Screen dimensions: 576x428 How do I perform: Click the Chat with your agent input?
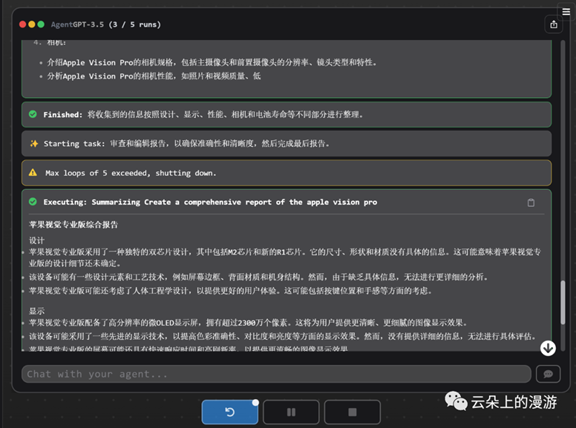(276, 374)
